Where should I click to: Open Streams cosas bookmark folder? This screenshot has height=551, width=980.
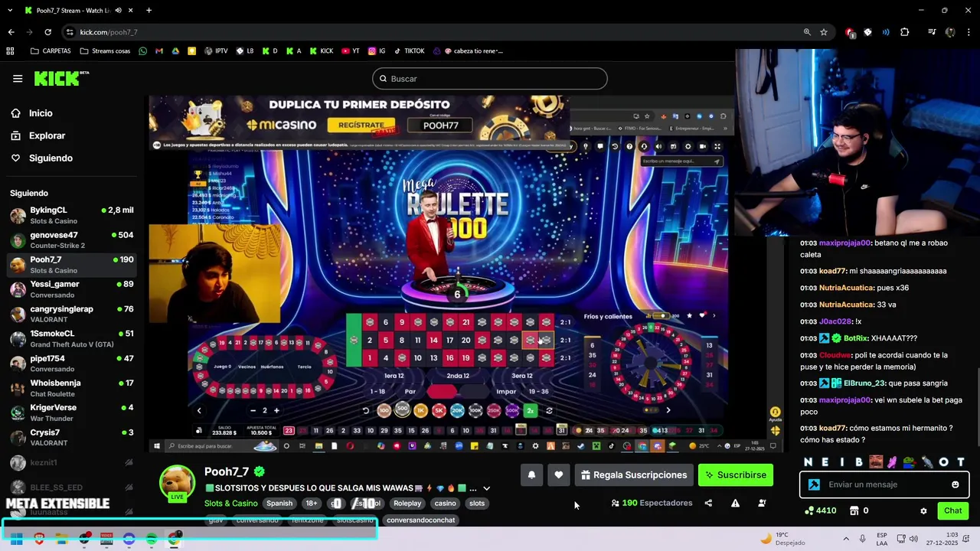pos(104,51)
